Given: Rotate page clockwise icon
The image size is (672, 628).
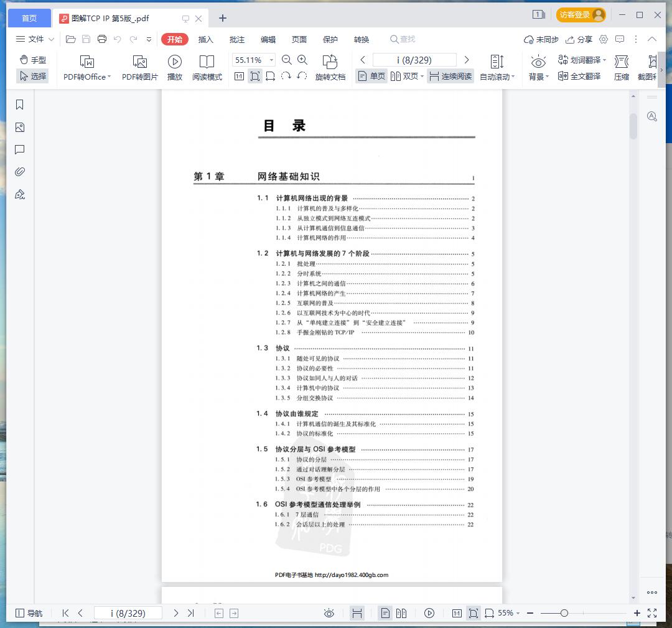Looking at the screenshot, I should tap(286, 77).
